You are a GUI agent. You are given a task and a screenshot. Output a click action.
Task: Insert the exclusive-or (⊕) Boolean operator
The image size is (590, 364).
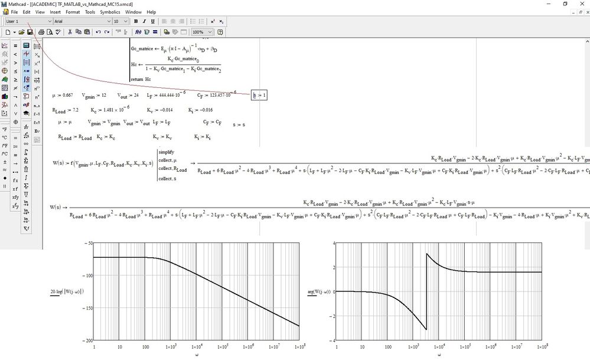[x=15, y=122]
